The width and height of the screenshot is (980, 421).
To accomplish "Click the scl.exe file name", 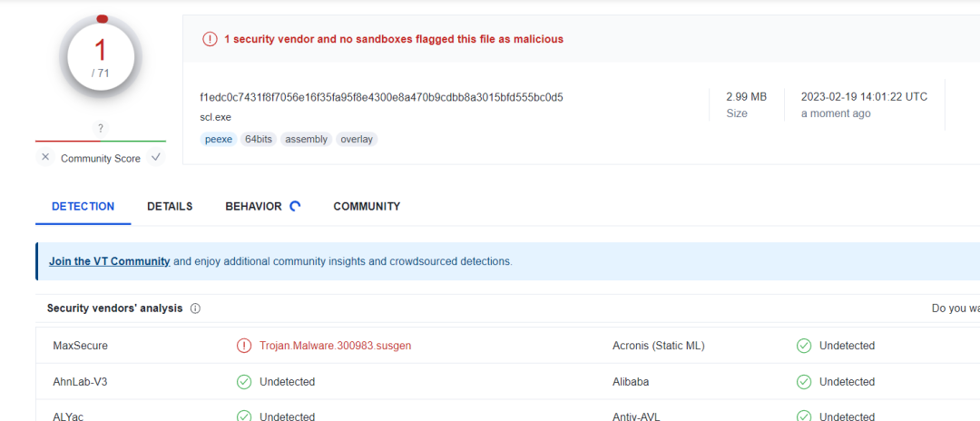I will 216,117.
